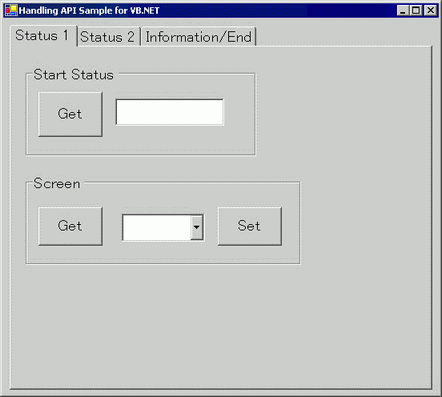Click Get button in Start Status group
The height and width of the screenshot is (397, 442).
click(70, 114)
